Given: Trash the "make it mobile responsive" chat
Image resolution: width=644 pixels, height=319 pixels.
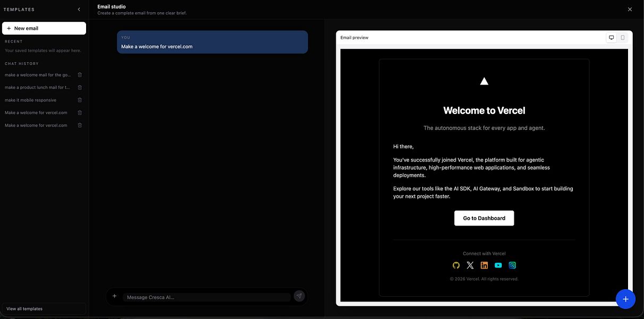Looking at the screenshot, I should pyautogui.click(x=80, y=100).
